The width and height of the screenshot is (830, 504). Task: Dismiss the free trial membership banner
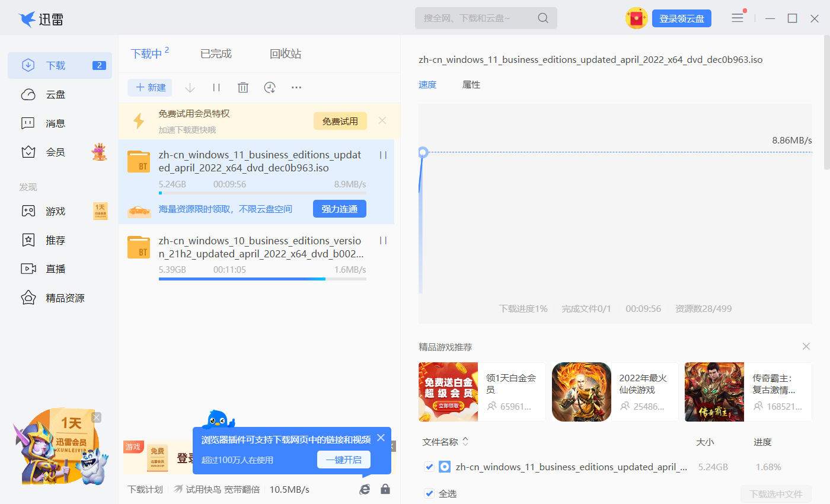click(382, 121)
